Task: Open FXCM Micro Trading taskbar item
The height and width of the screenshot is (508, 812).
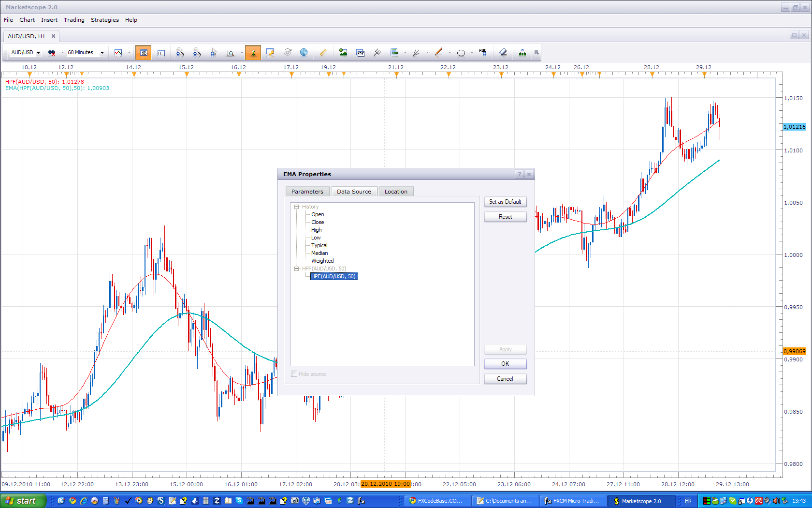Action: [572, 501]
